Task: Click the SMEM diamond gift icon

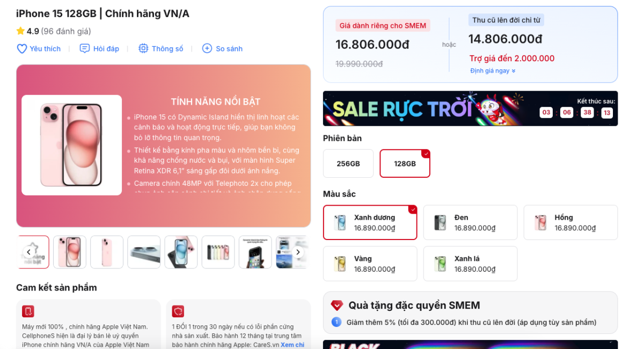Action: click(x=337, y=306)
